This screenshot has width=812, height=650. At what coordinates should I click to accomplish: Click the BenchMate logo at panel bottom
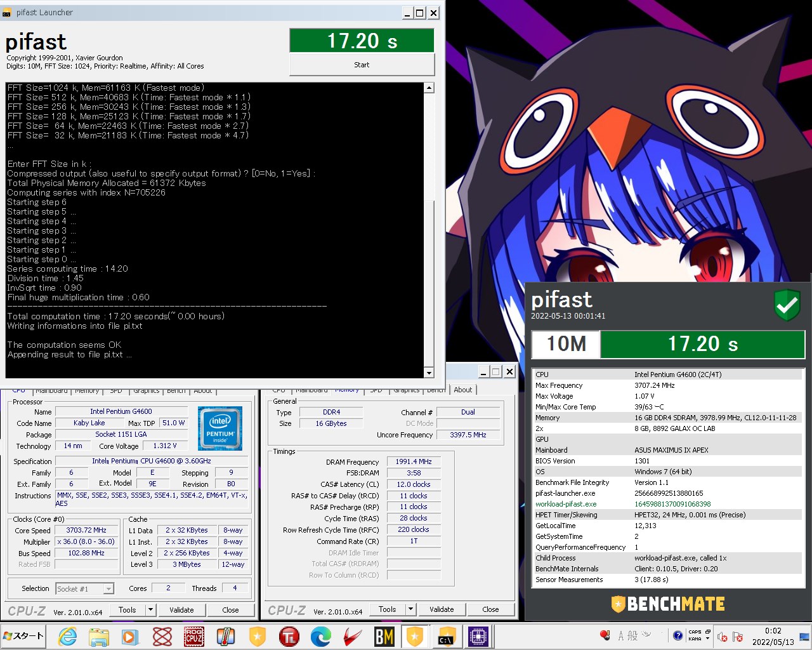click(668, 604)
